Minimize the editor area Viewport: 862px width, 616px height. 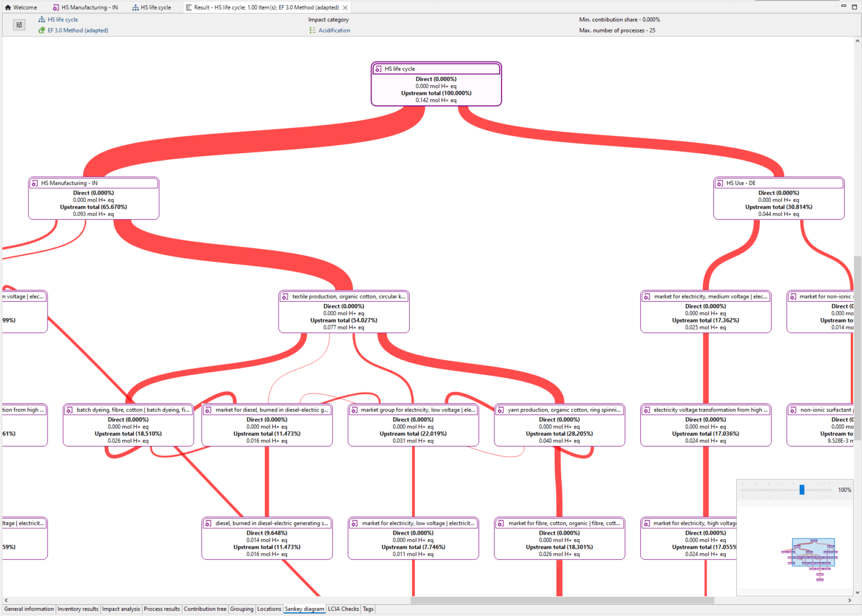point(843,6)
